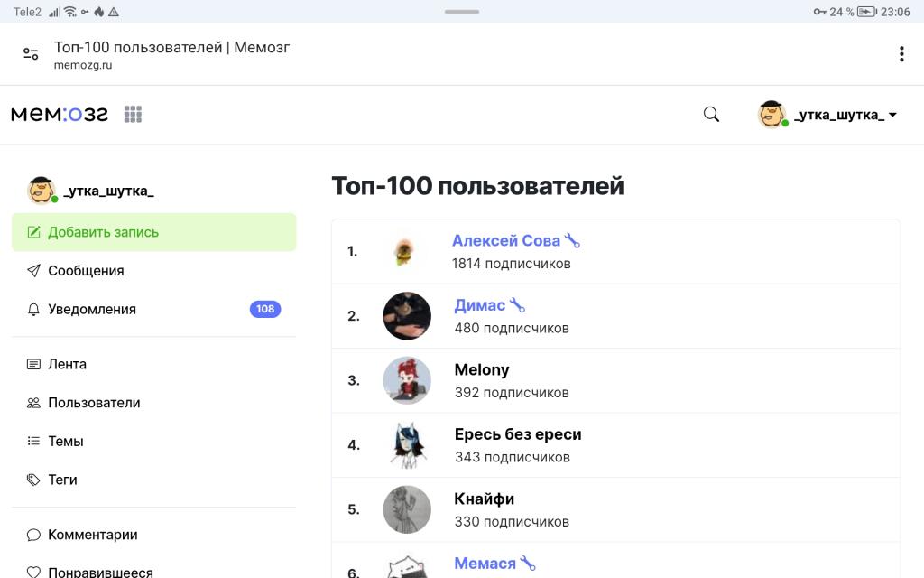Click Димас's round avatar
The width and height of the screenshot is (924, 578).
[x=407, y=315]
